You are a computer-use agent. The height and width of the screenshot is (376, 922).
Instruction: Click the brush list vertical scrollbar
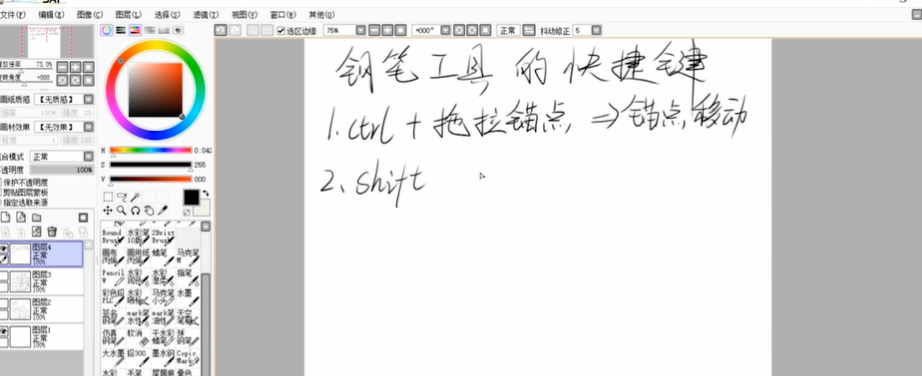(x=205, y=324)
